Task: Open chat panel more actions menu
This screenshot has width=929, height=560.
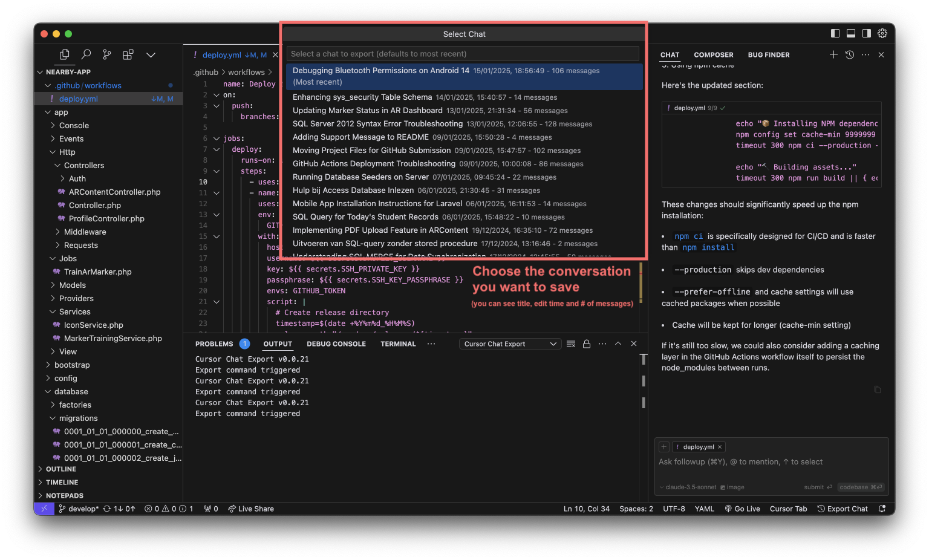Action: 865,54
